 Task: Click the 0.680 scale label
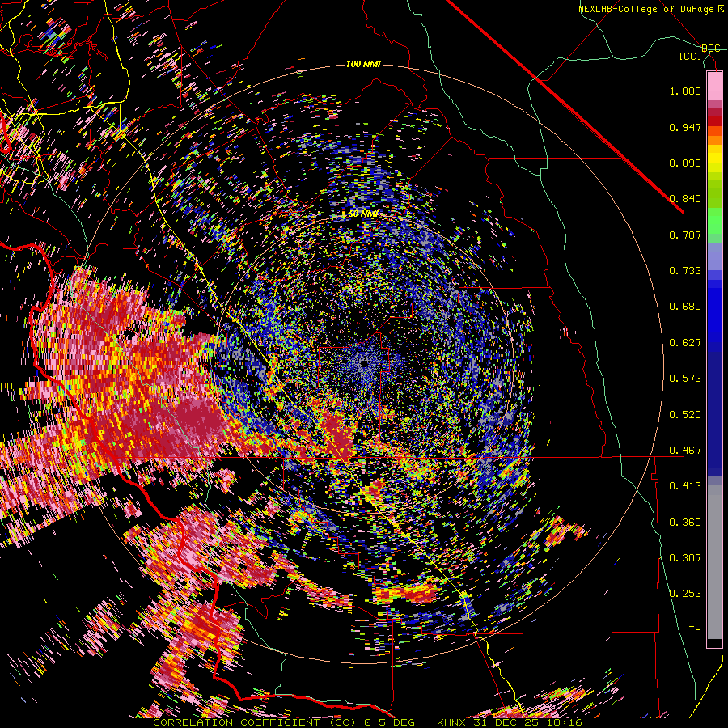pos(685,307)
